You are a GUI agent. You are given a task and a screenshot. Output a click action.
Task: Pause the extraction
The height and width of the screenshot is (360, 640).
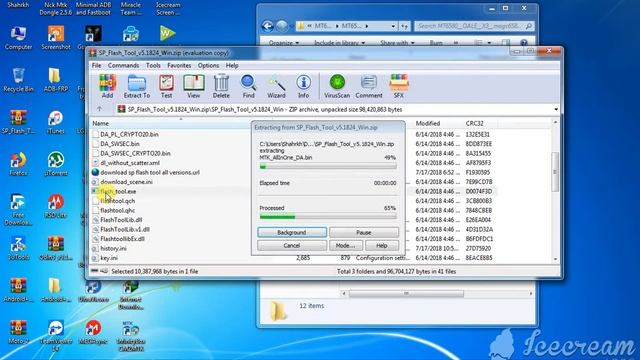click(364, 232)
